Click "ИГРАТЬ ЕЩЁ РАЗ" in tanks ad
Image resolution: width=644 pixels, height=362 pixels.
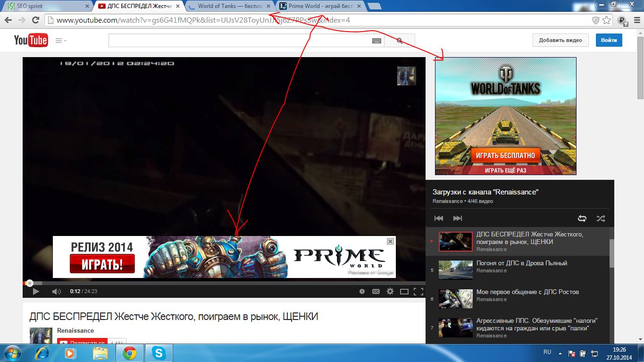(x=505, y=170)
